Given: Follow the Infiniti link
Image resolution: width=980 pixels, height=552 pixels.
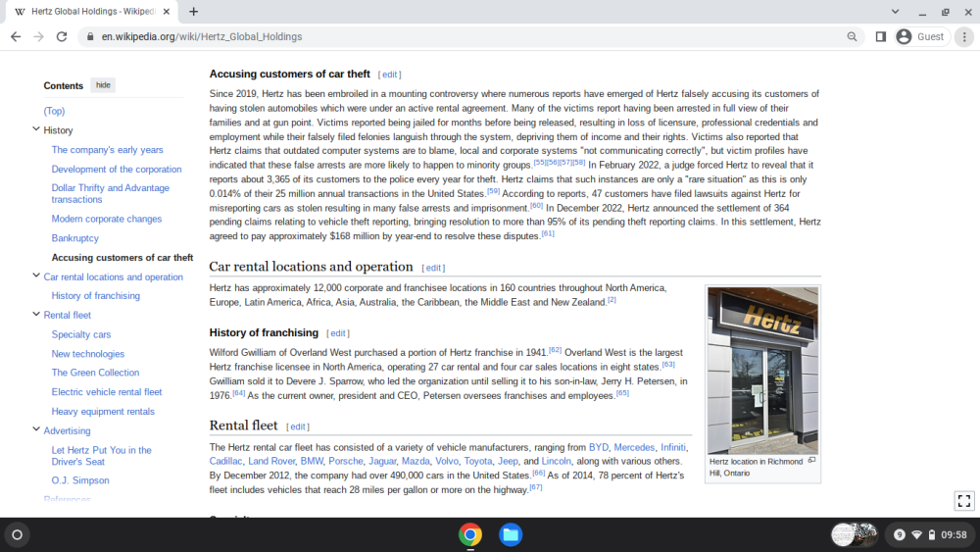Looking at the screenshot, I should tap(673, 447).
